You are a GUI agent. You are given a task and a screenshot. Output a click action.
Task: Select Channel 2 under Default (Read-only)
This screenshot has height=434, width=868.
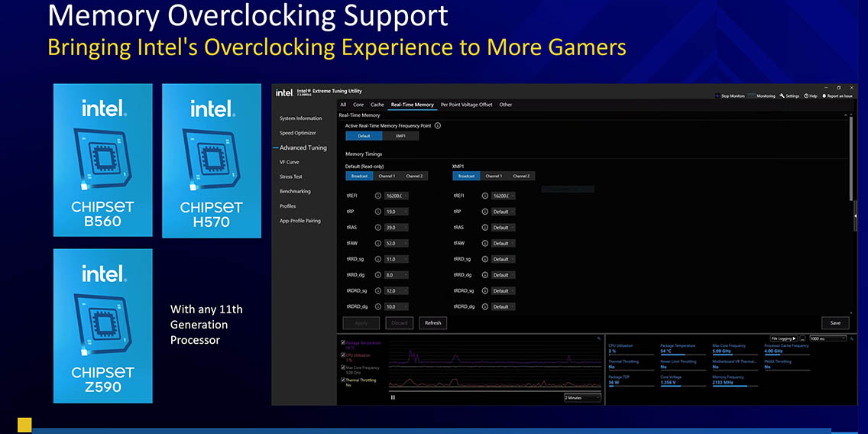(x=414, y=176)
